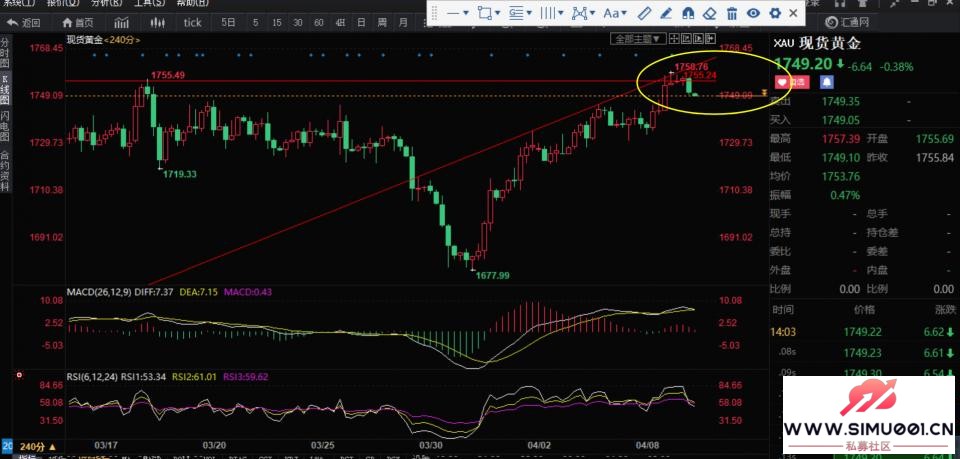Open the 全部主题 theme dropdown

pyautogui.click(x=637, y=38)
